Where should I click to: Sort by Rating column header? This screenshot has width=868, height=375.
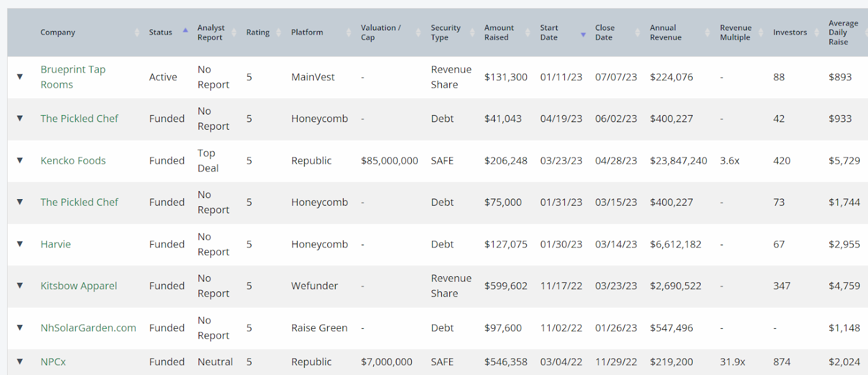pos(258,33)
